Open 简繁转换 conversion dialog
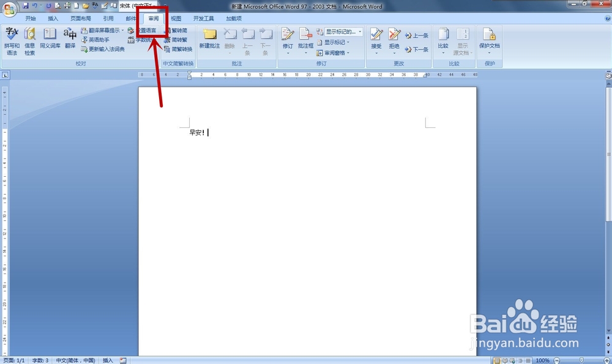Viewport: 612px width, 364px height. (178, 49)
